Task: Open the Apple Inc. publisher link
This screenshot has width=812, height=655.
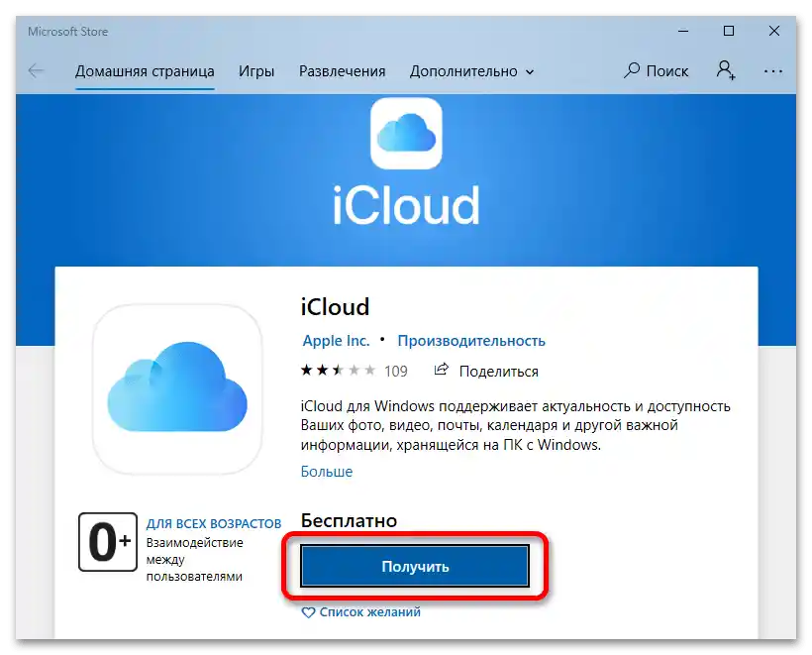Action: tap(336, 341)
